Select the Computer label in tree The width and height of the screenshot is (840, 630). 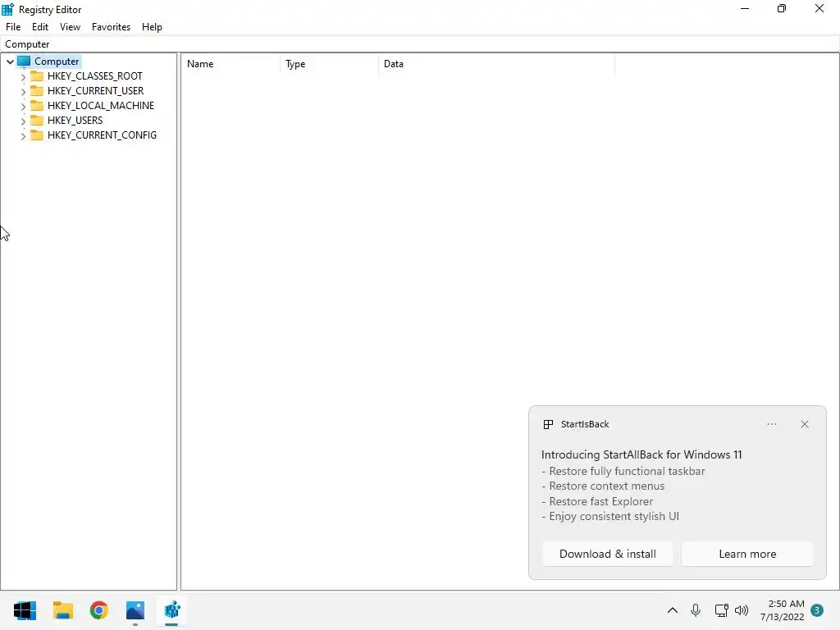point(57,61)
